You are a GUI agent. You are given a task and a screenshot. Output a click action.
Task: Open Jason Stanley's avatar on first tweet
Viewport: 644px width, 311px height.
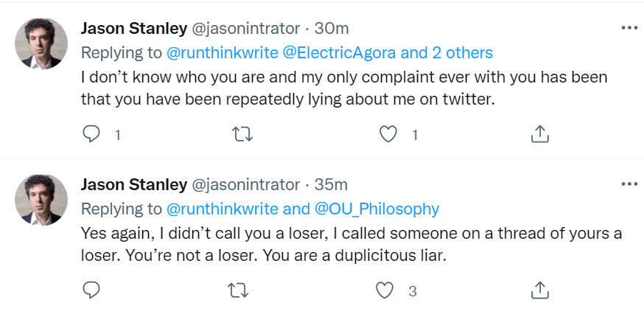coord(41,43)
